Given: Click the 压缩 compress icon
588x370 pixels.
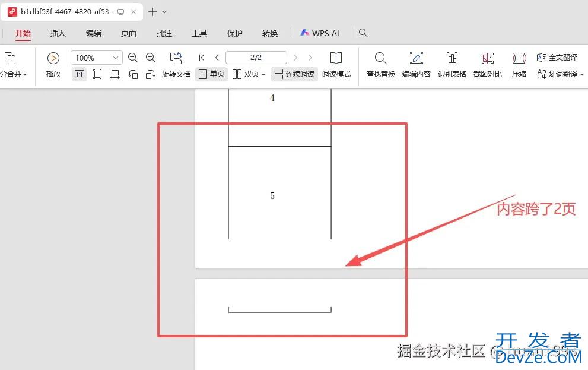Looking at the screenshot, I should (x=519, y=58).
